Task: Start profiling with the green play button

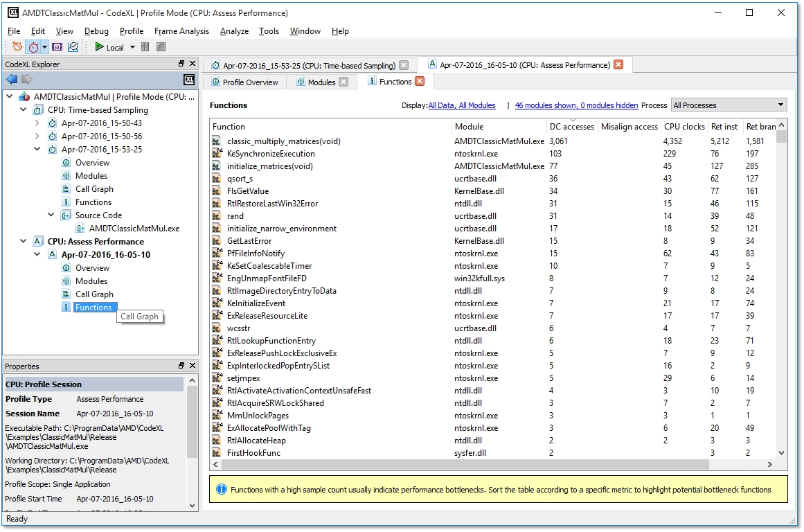Action: tap(100, 47)
